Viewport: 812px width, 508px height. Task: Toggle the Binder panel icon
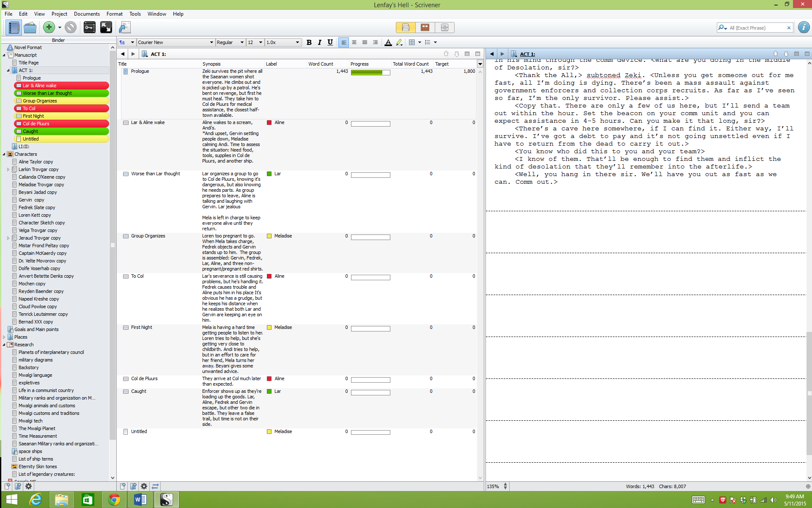tap(14, 28)
